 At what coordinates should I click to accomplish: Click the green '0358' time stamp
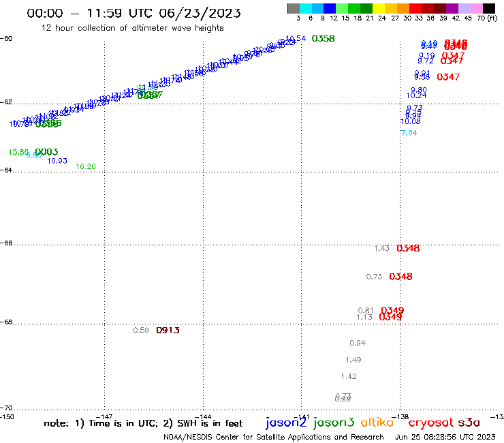point(324,39)
